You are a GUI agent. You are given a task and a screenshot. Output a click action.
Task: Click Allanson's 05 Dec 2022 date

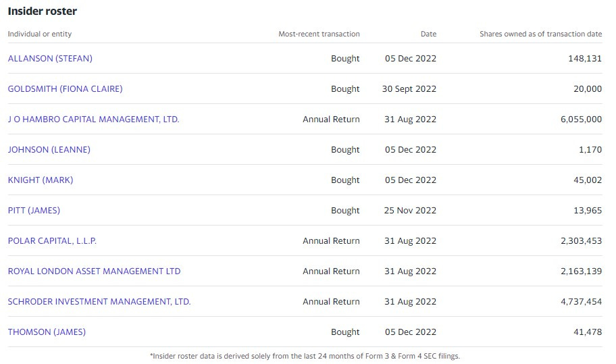pyautogui.click(x=411, y=59)
